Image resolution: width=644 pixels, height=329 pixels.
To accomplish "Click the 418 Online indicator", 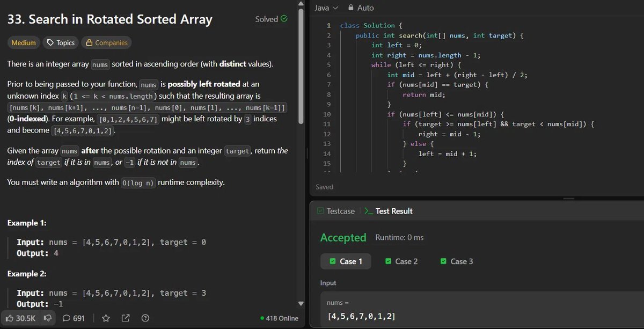I will coord(279,318).
